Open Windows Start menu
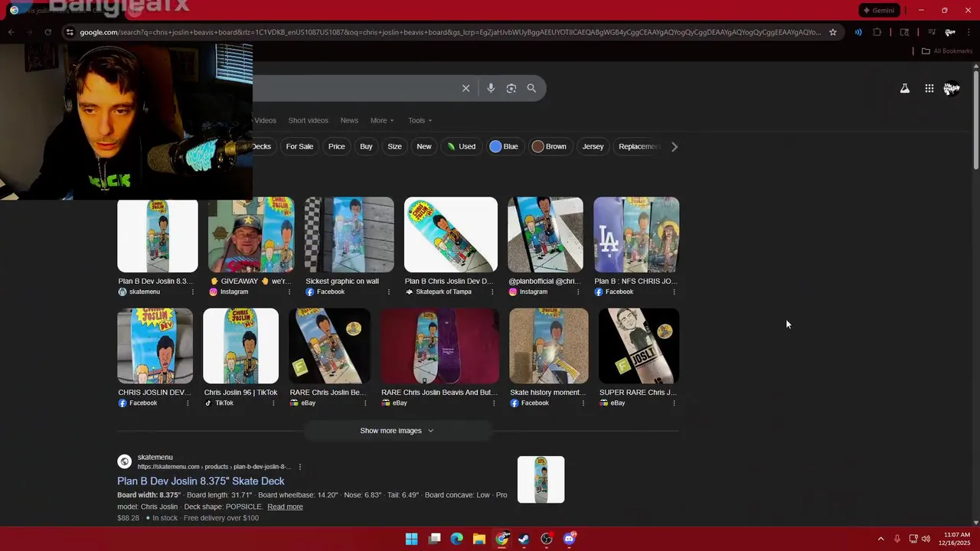 tap(411, 539)
